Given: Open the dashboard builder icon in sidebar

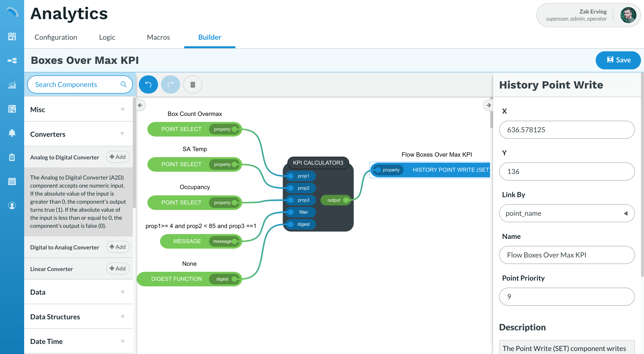Looking at the screenshot, I should [12, 109].
